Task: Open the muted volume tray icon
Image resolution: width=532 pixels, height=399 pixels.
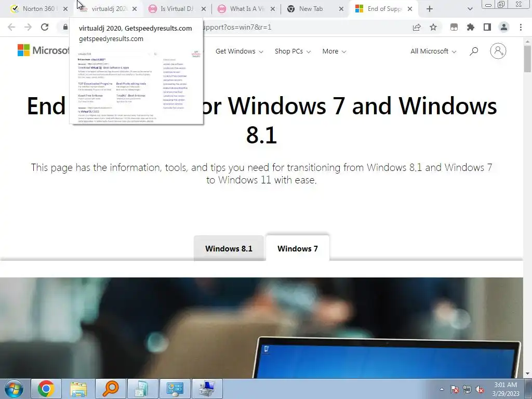Action: (x=480, y=390)
